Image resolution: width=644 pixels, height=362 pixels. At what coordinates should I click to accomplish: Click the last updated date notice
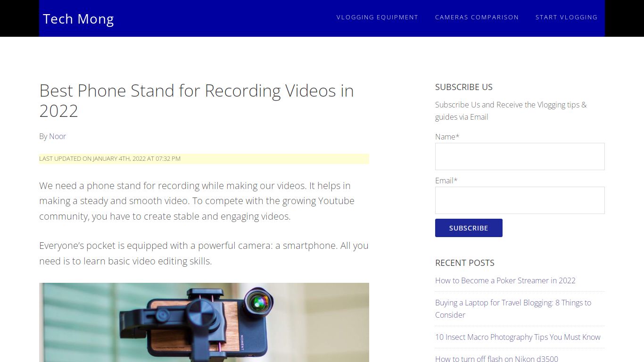pos(204,159)
